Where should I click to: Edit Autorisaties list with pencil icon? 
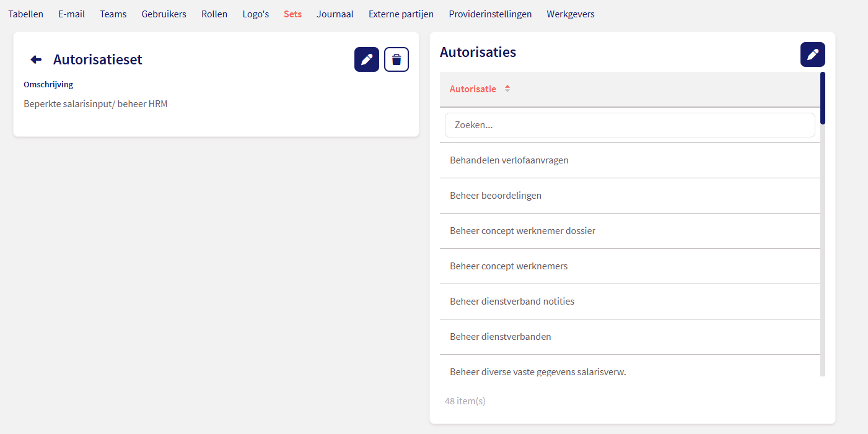[x=812, y=54]
